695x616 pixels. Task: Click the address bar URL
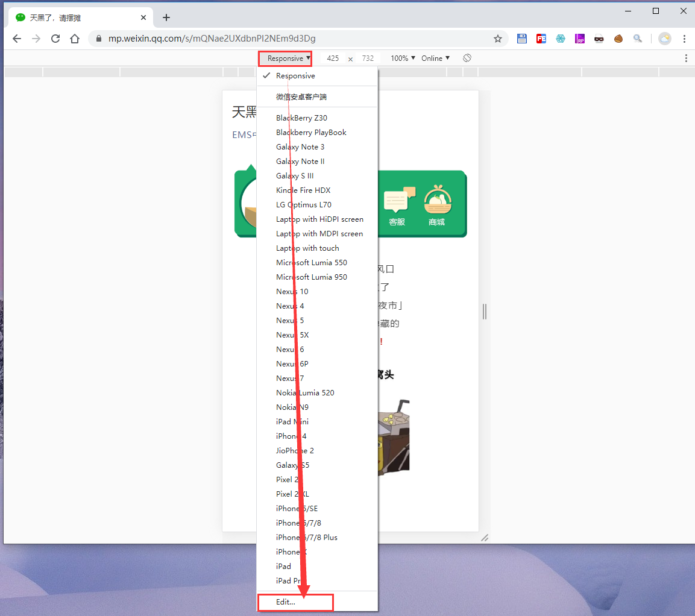tap(212, 39)
